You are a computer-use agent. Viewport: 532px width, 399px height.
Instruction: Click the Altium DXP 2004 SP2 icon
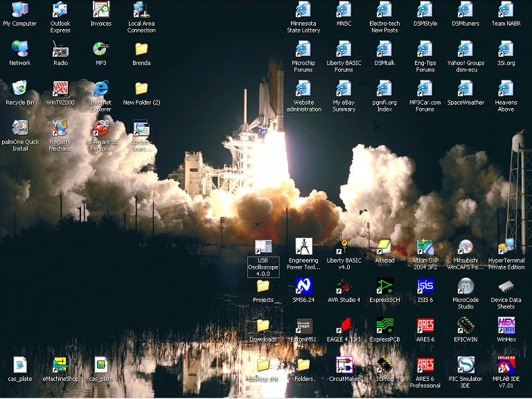pos(425,247)
